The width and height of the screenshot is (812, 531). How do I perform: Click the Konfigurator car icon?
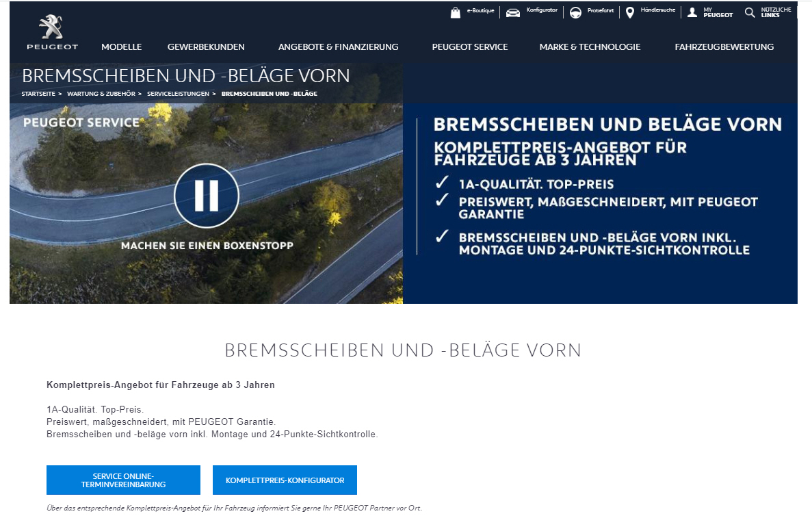512,13
